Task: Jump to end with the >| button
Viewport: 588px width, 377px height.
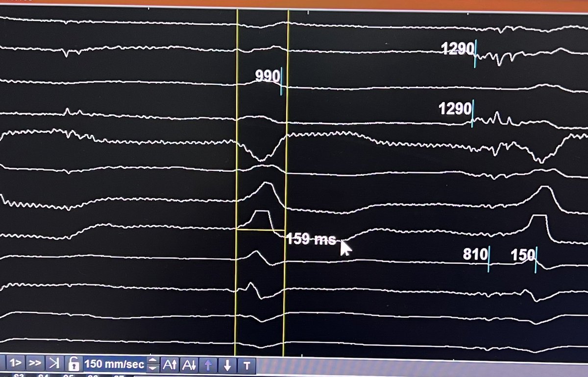Action: 54,364
